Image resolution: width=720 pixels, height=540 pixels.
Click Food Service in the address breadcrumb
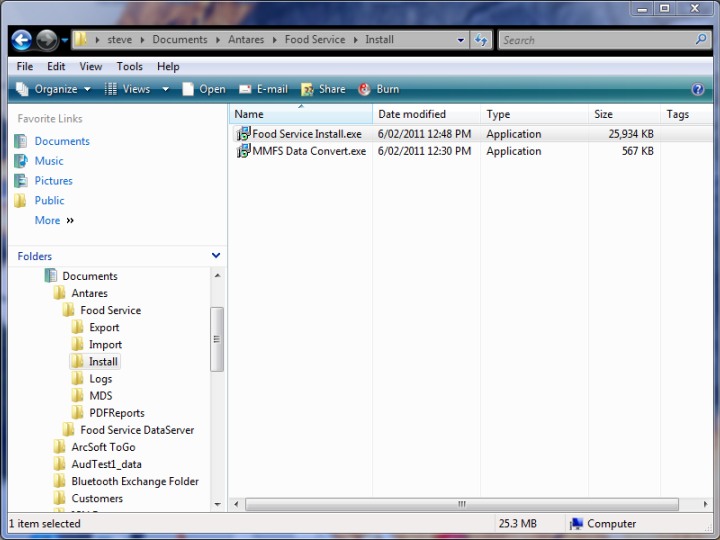(315, 40)
